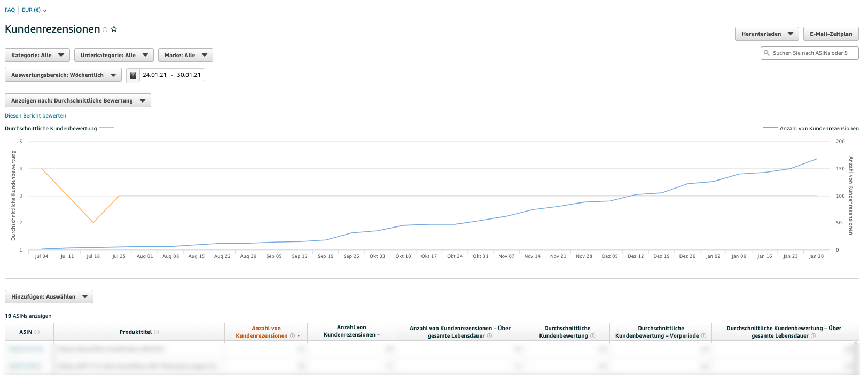Click info icon beside Durchschnittliche Kundenbewertung column header
This screenshot has height=375, width=868.
coord(593,336)
